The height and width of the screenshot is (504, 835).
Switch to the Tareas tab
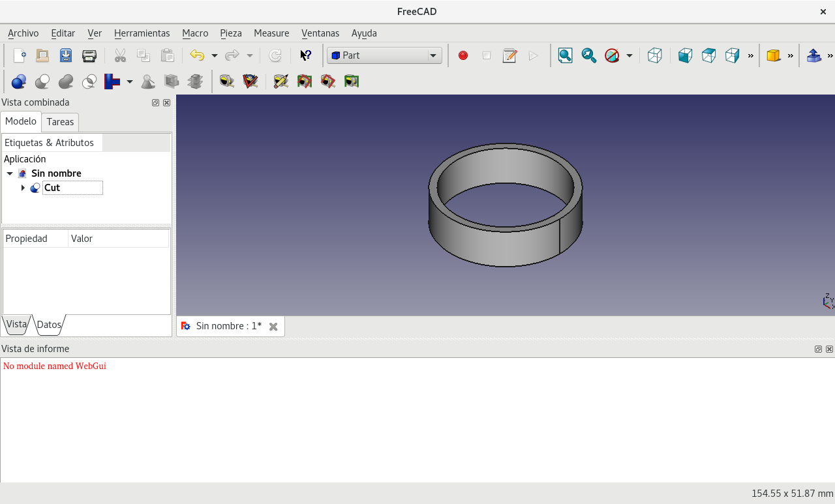tap(60, 122)
